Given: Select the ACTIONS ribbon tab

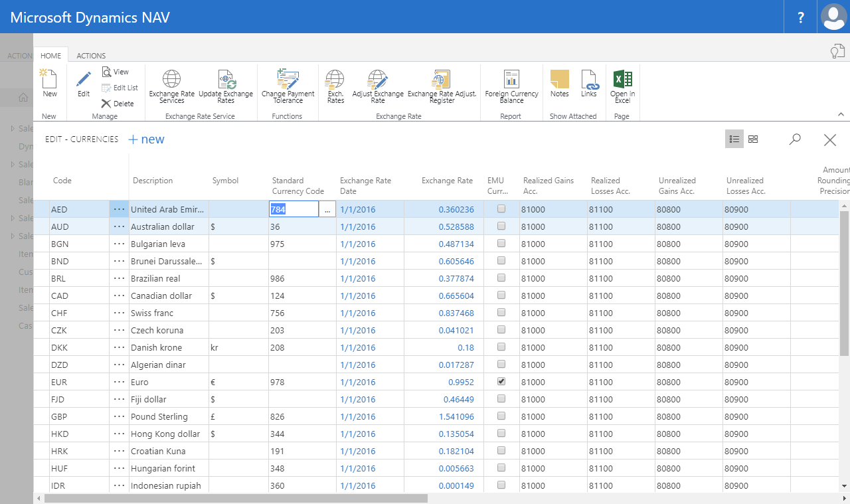Looking at the screenshot, I should tap(91, 56).
